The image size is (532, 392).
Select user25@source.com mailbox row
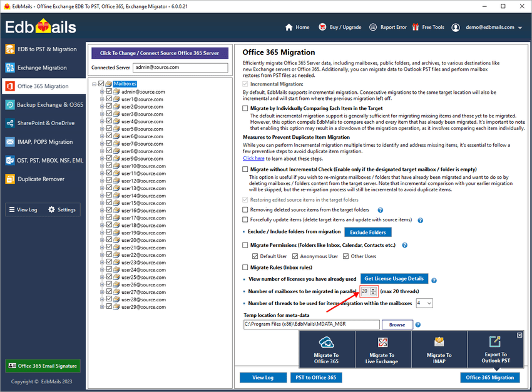(x=143, y=278)
